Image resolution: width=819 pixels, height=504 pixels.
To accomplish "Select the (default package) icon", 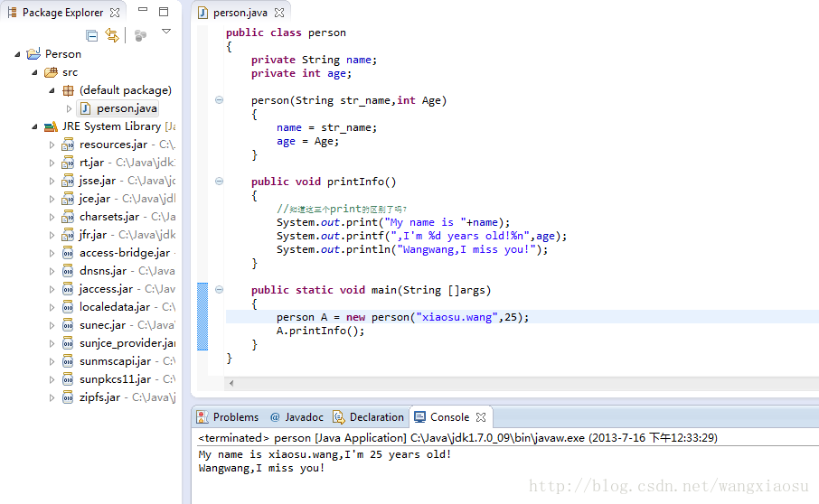I will click(x=68, y=90).
